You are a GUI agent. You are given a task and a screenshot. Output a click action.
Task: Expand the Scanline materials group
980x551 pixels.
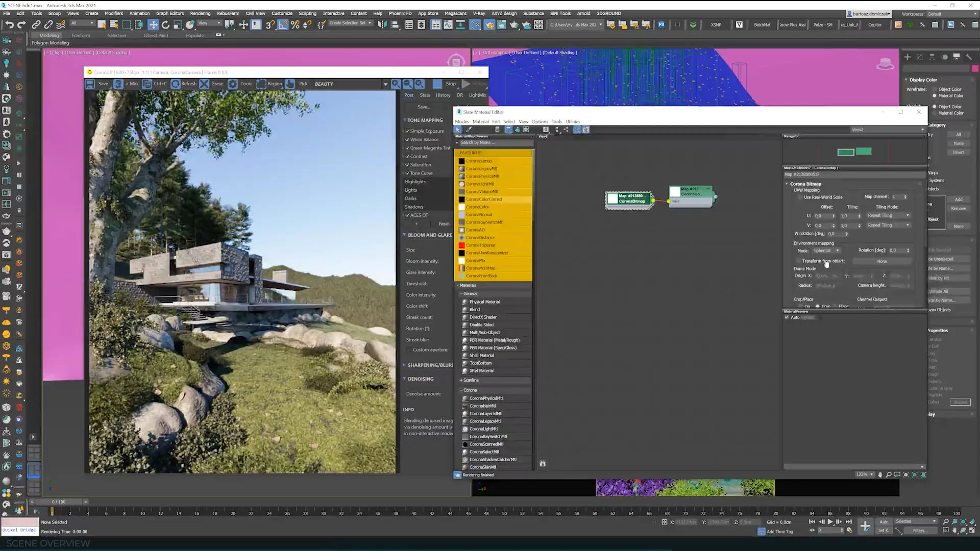pos(461,380)
